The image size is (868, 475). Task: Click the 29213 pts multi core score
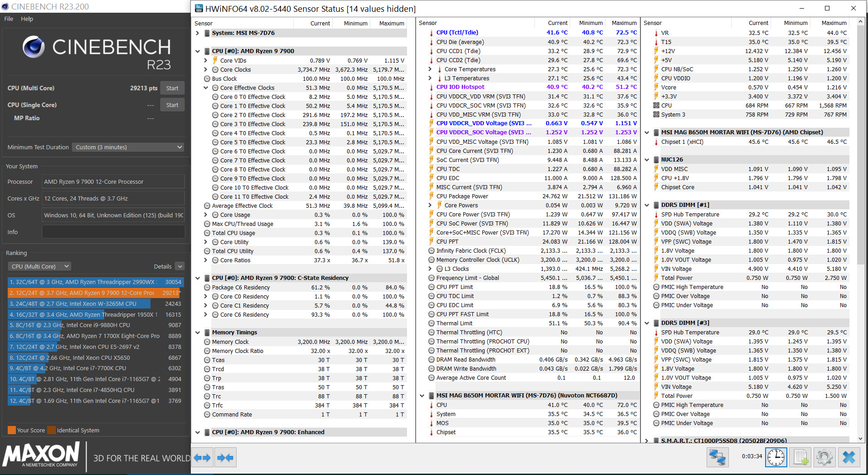click(144, 88)
